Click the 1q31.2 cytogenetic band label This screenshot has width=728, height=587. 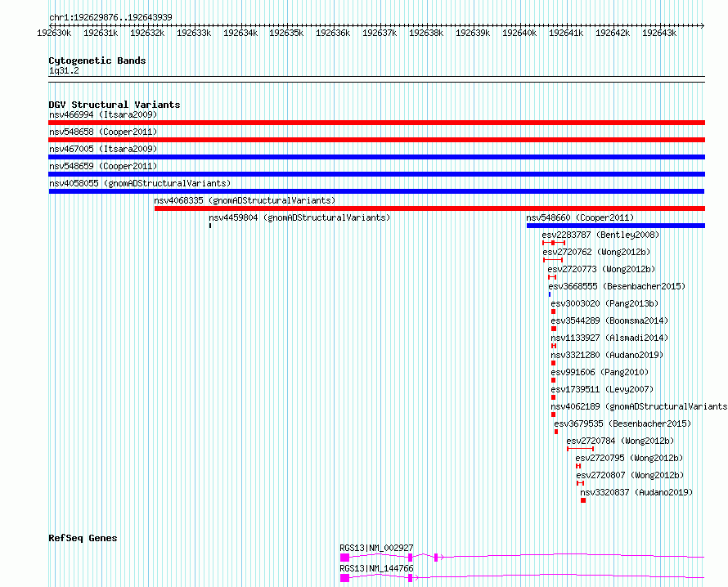click(x=64, y=70)
